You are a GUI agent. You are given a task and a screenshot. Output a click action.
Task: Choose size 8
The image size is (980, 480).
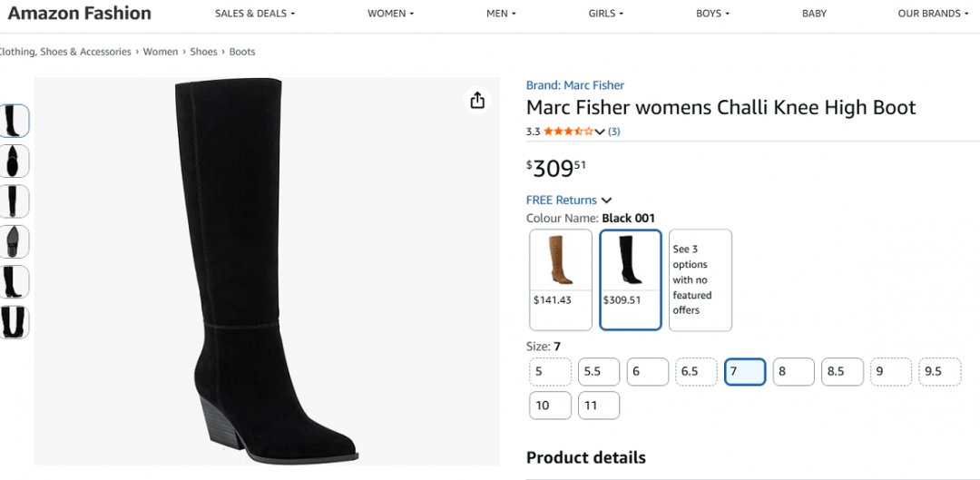(x=793, y=372)
